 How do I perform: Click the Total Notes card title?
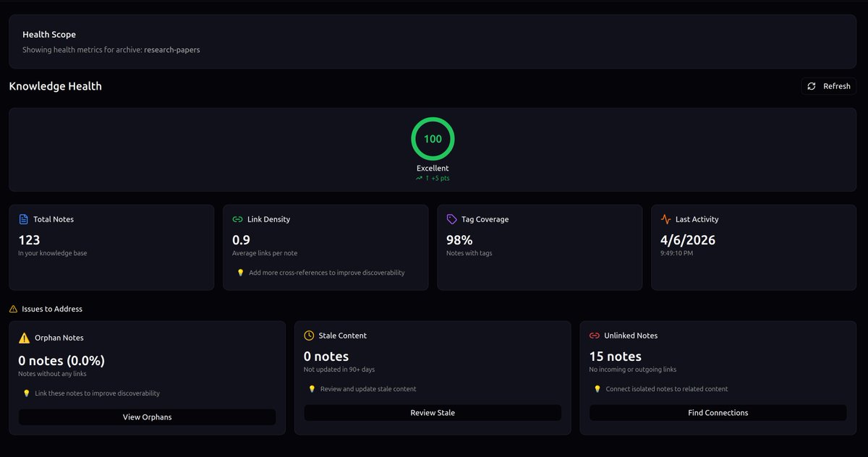[54, 219]
